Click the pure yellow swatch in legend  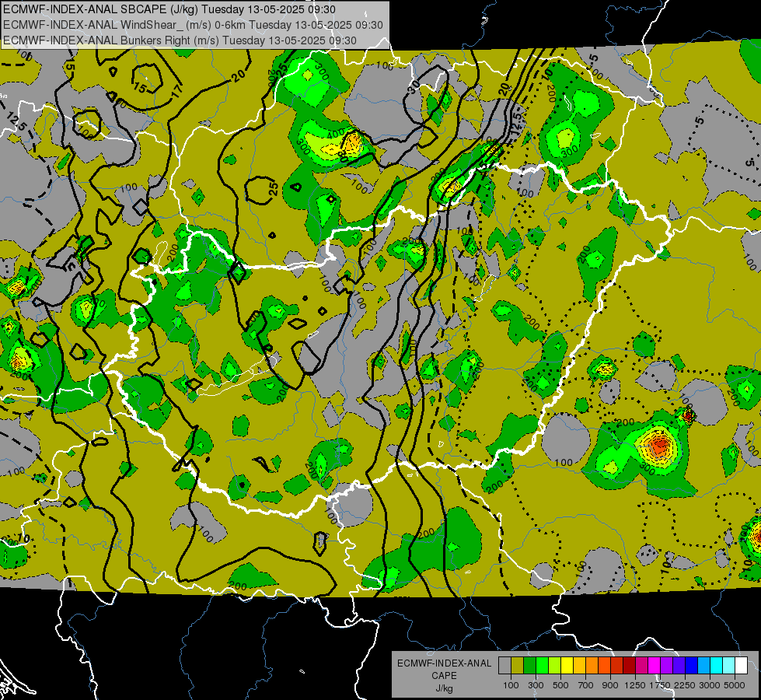click(567, 666)
